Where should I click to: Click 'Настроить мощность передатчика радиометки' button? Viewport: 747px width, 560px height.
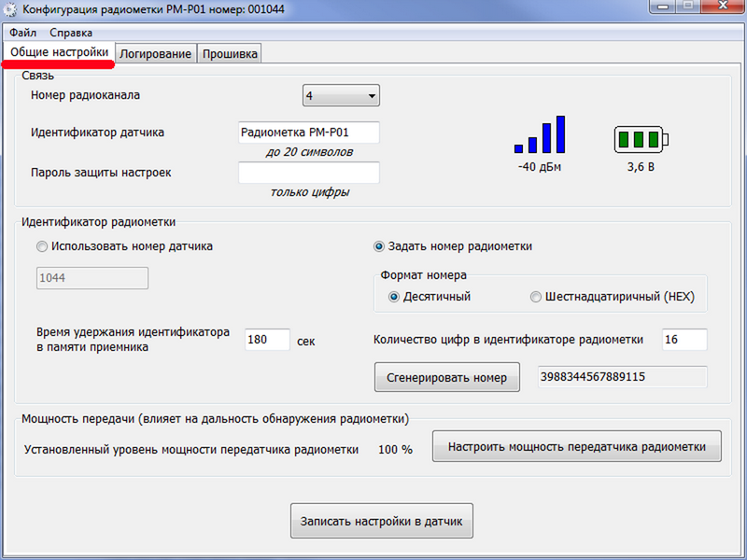click(577, 447)
